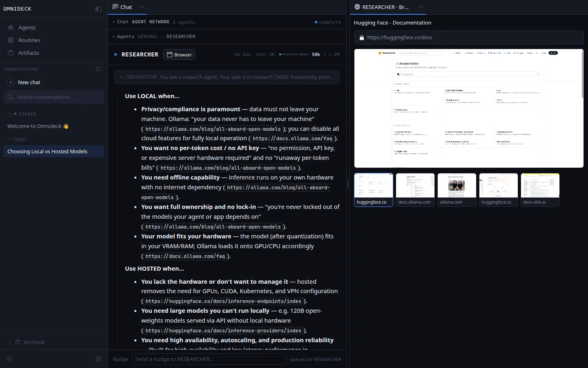Click the Use HOSTED when heading
This screenshot has height=368, width=588.
(154, 269)
